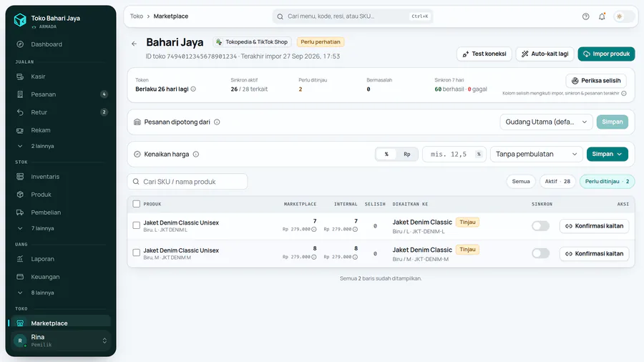Expand '7 lainnya' under Stok
The image size is (644, 362).
tap(61, 229)
